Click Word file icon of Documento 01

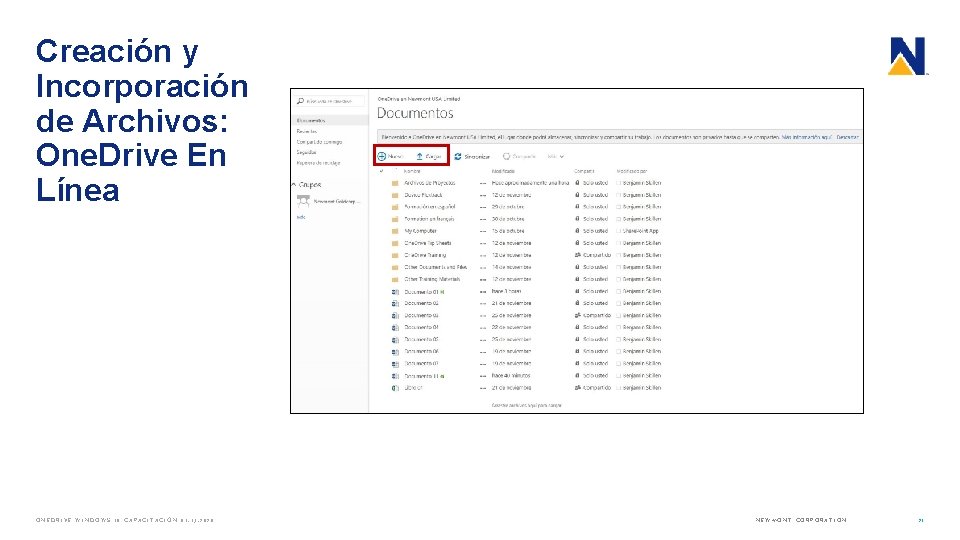point(396,292)
